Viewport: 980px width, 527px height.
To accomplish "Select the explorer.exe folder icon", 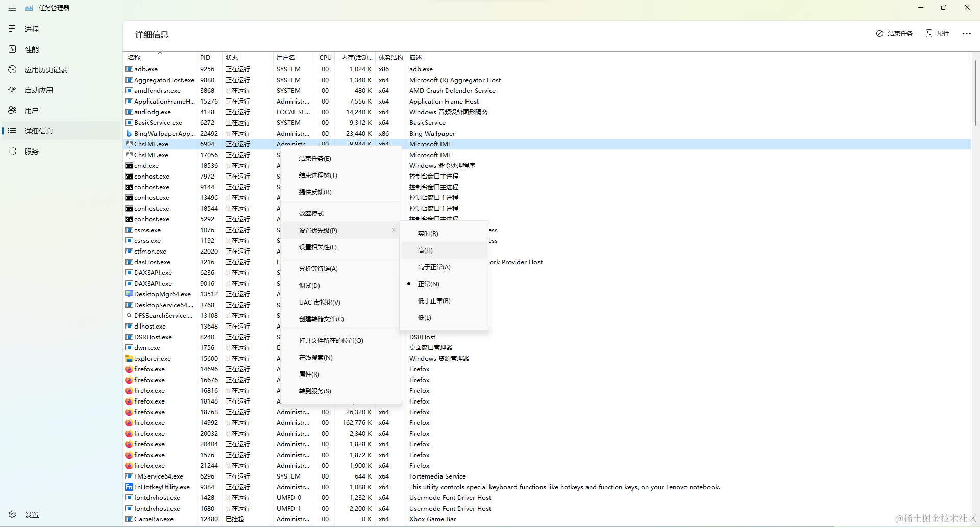I will pos(129,359).
